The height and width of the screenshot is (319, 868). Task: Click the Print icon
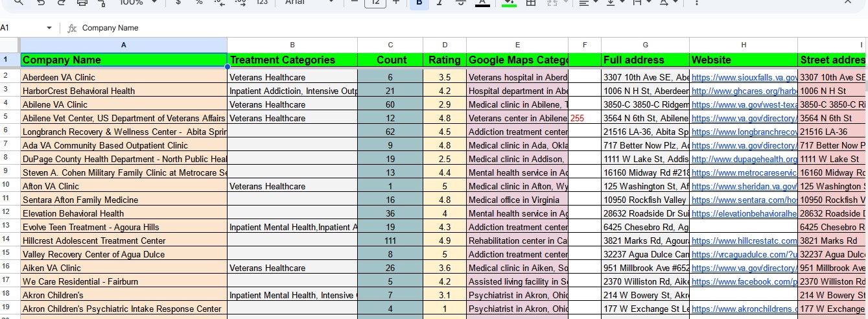[x=82, y=2]
